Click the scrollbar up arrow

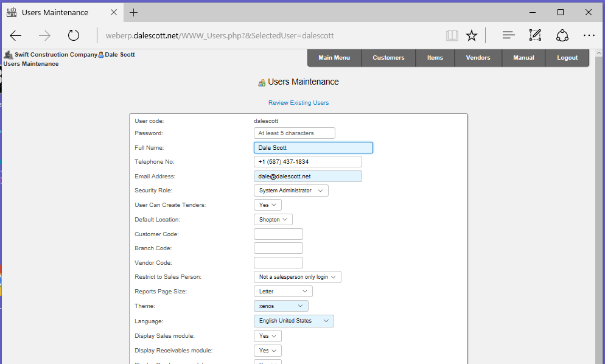[599, 54]
